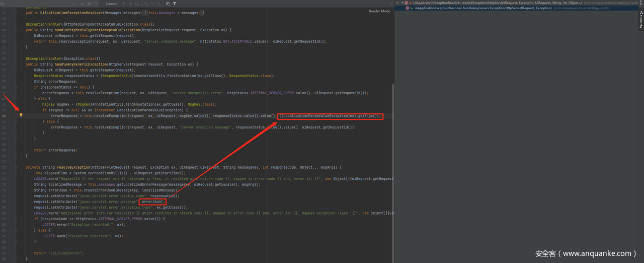Toggle match case Cc option

(83, 4)
